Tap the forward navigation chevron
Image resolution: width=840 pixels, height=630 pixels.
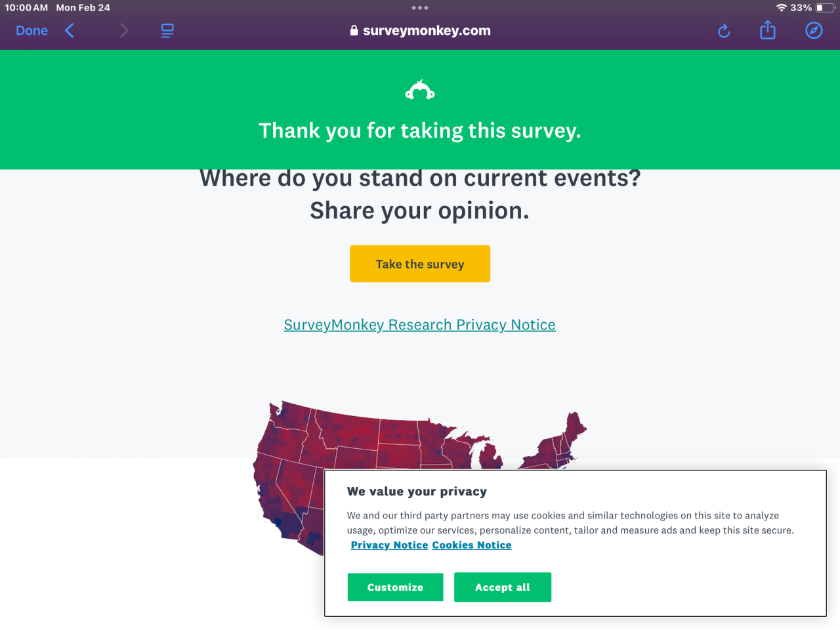(124, 31)
